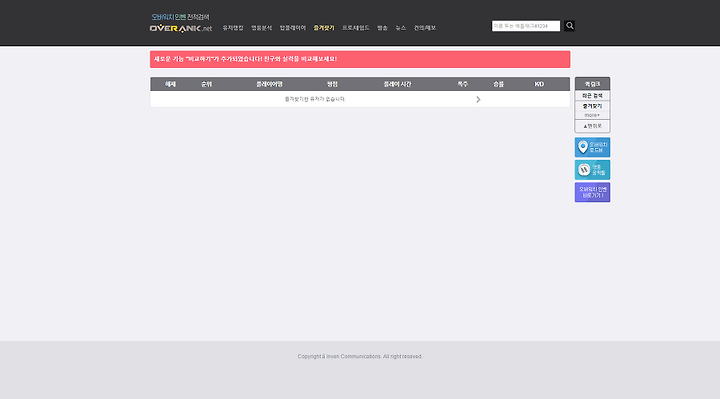Image resolution: width=720 pixels, height=399 pixels.
Task: Open the 유저랭킹 menu item
Action: coord(233,28)
